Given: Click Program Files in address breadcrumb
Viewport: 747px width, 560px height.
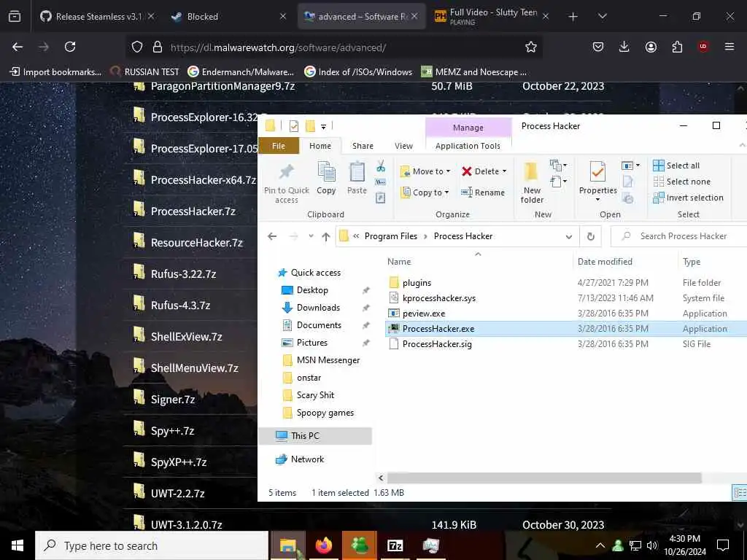Looking at the screenshot, I should 391,236.
